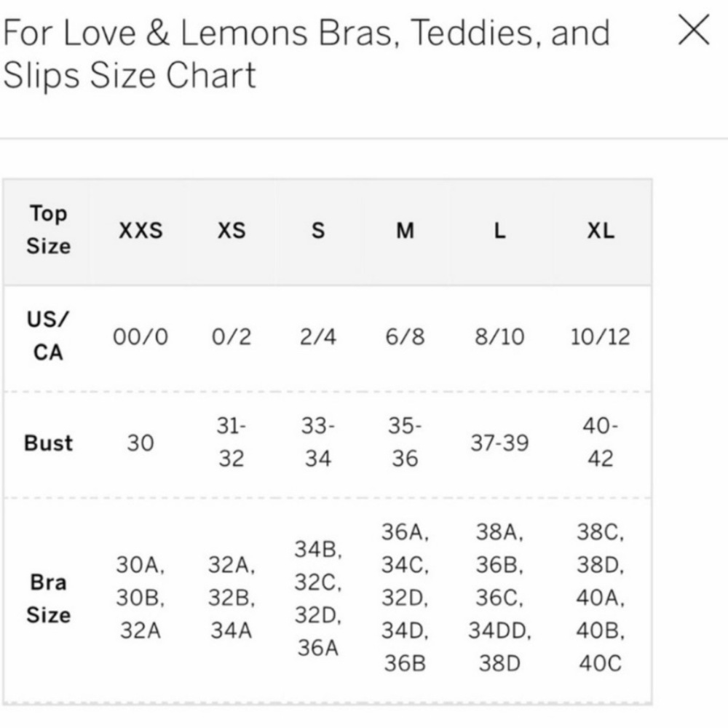Click the 30A bra size entry
728x728 pixels.
[141, 565]
